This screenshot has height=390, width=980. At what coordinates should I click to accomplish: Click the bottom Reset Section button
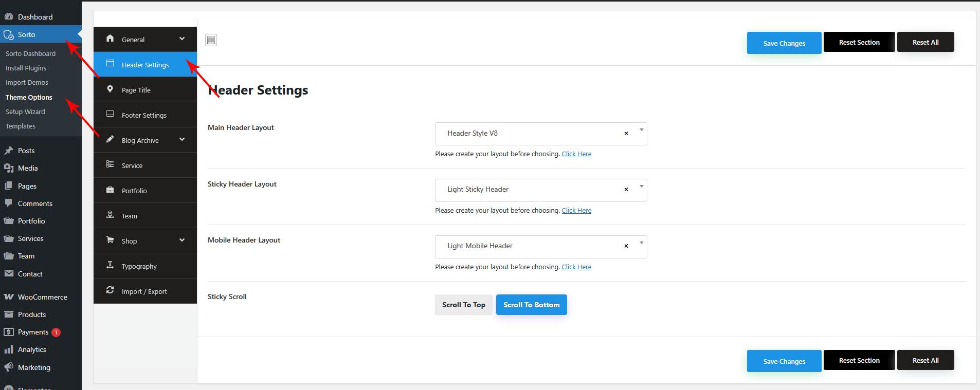(x=859, y=360)
